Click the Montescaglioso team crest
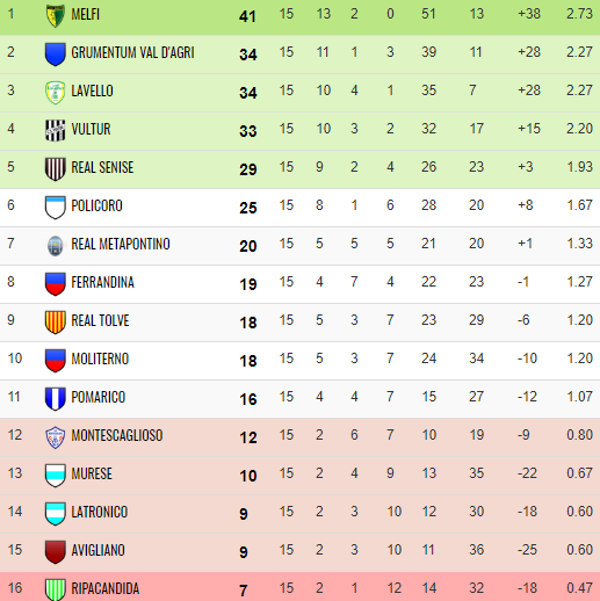Screen dimensions: 600x601 click(x=55, y=437)
